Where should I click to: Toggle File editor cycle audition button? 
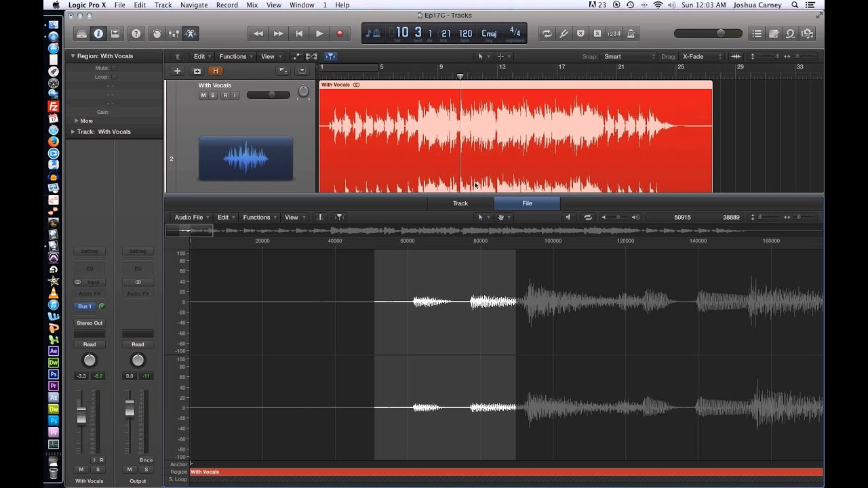pyautogui.click(x=588, y=217)
